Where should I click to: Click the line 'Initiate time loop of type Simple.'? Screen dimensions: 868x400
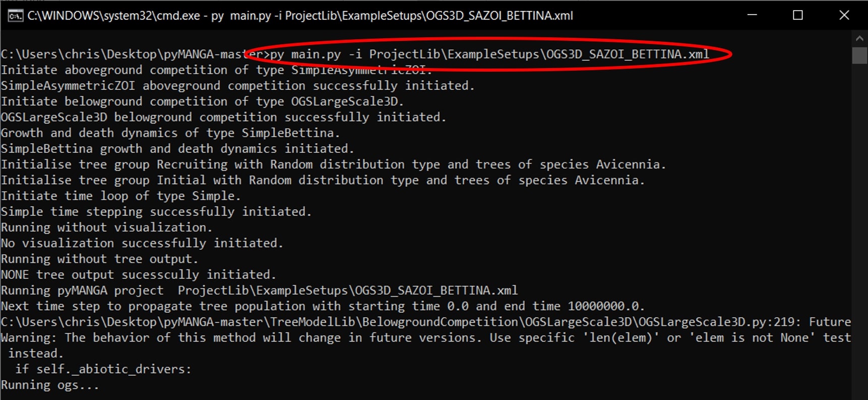coord(121,196)
